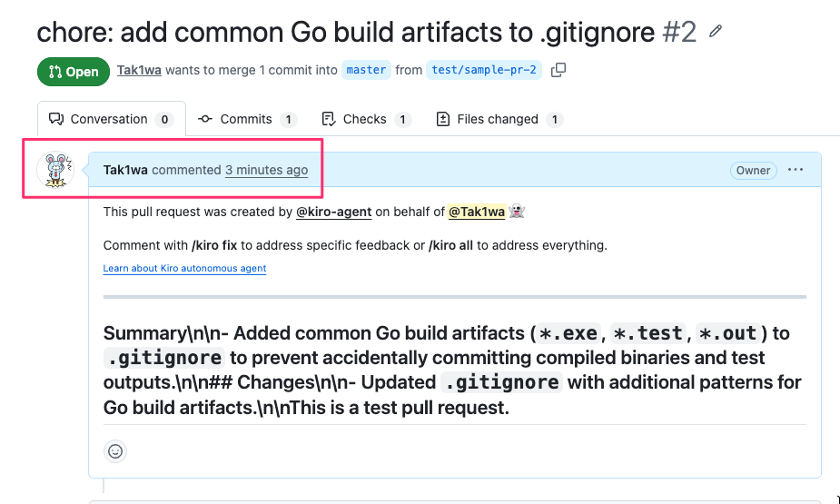The height and width of the screenshot is (504, 840).
Task: Switch to the Commits tab
Action: pos(247,119)
